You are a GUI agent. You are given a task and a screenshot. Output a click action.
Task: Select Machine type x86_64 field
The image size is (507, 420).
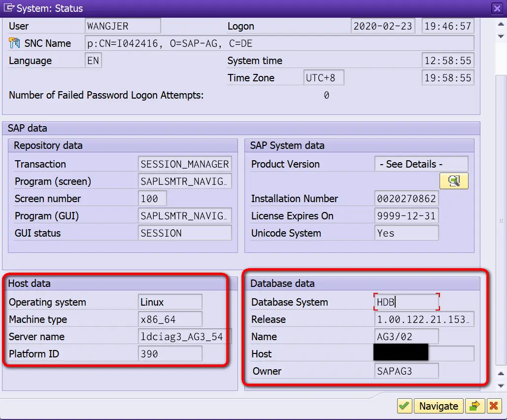click(170, 319)
